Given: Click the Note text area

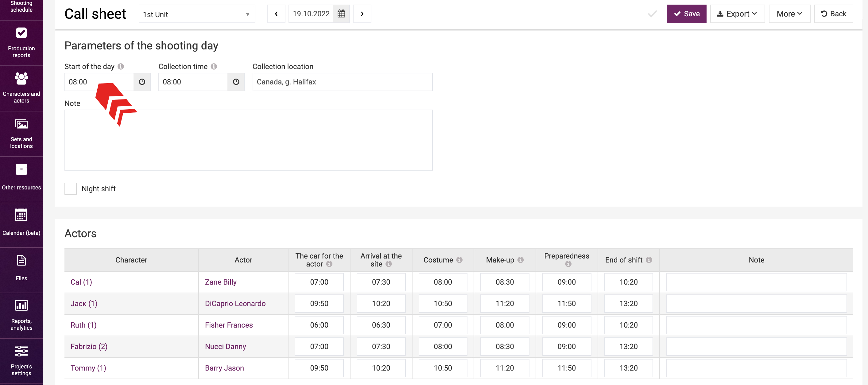Looking at the screenshot, I should tap(248, 140).
